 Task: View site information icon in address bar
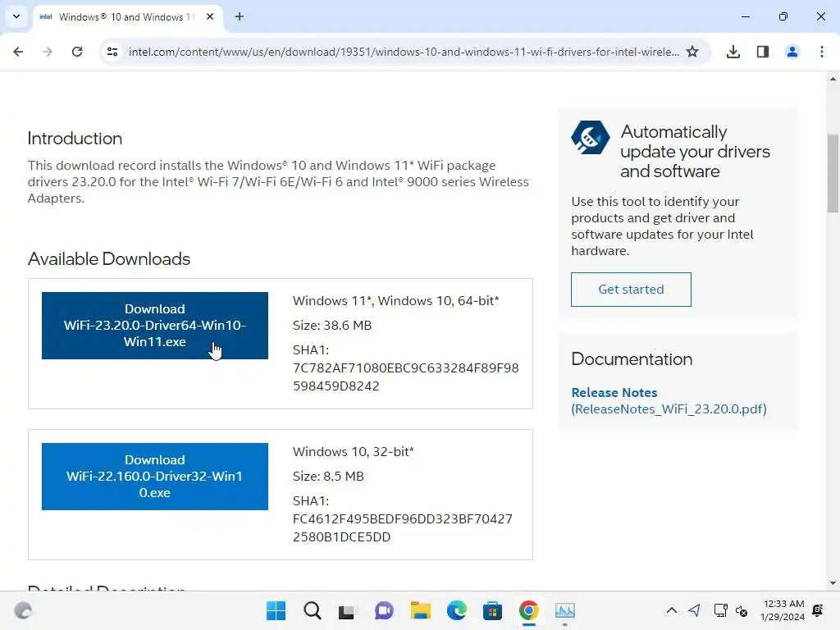tap(112, 52)
